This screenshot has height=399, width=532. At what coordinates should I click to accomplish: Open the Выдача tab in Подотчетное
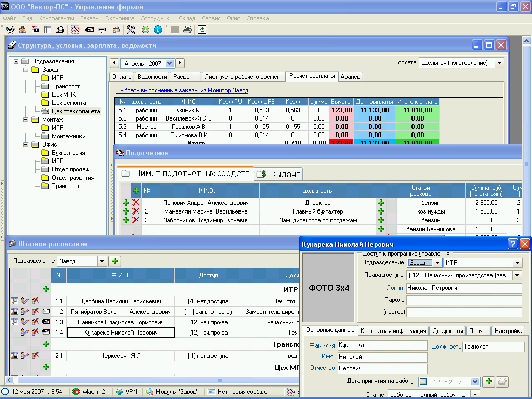coord(278,174)
